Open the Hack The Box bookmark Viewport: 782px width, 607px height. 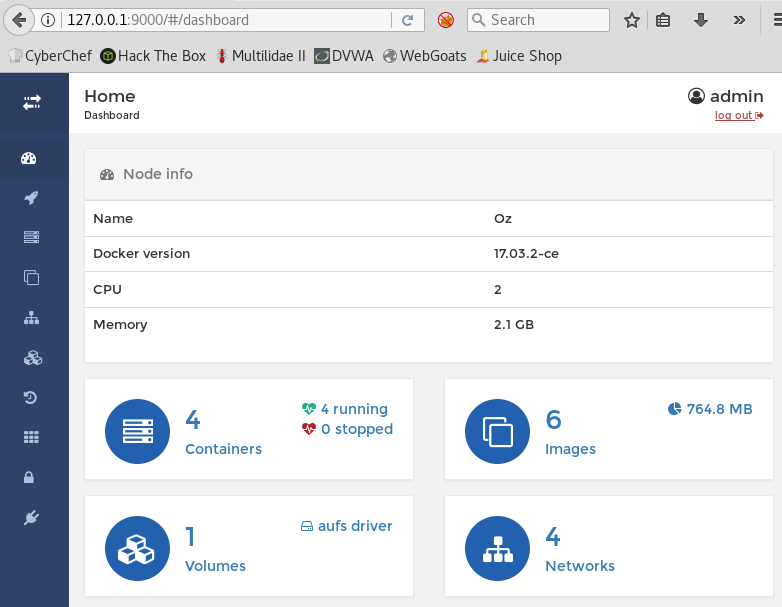(x=152, y=56)
